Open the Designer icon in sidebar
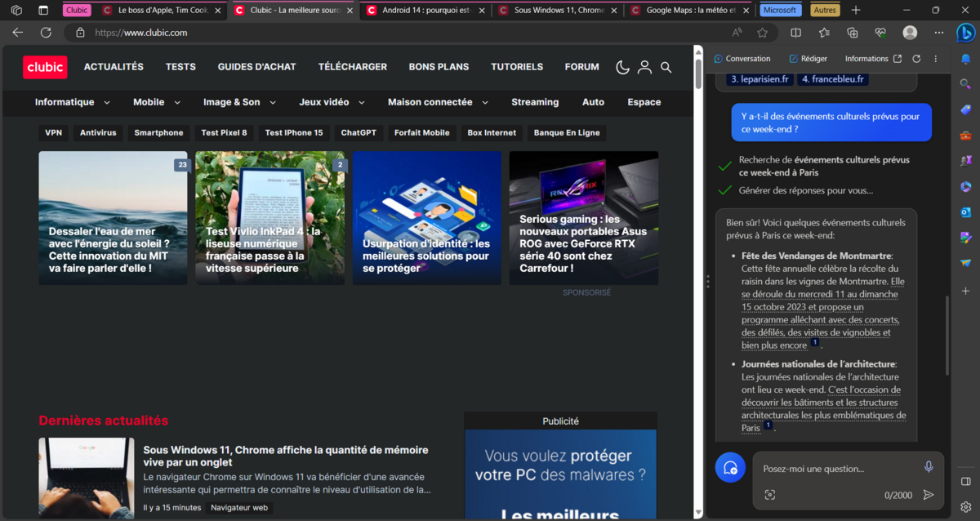Screen dimensions: 980x521 pos(965,238)
